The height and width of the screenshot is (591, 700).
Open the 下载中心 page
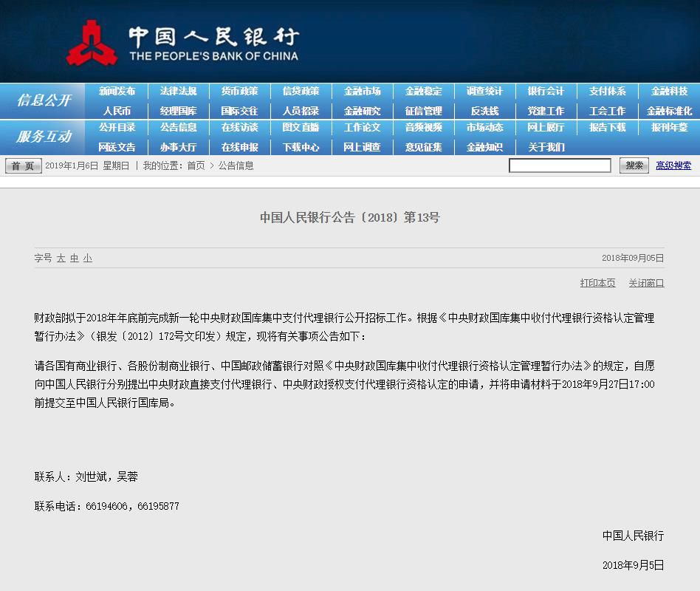301,147
